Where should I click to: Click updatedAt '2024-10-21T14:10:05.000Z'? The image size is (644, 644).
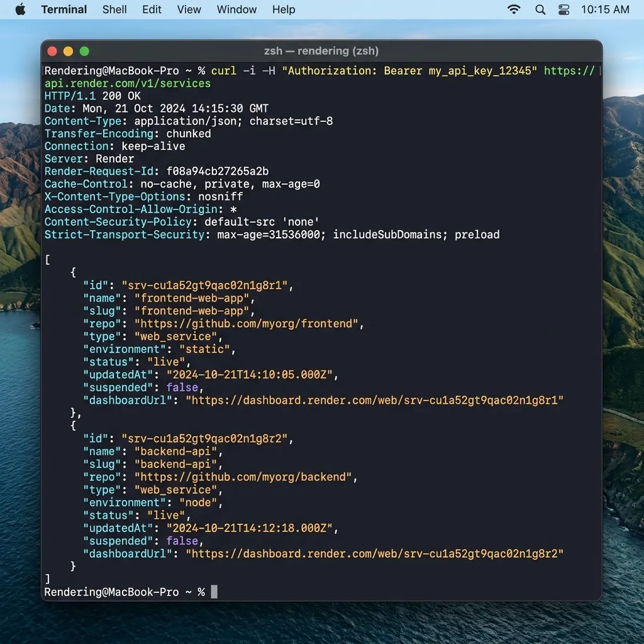250,375
